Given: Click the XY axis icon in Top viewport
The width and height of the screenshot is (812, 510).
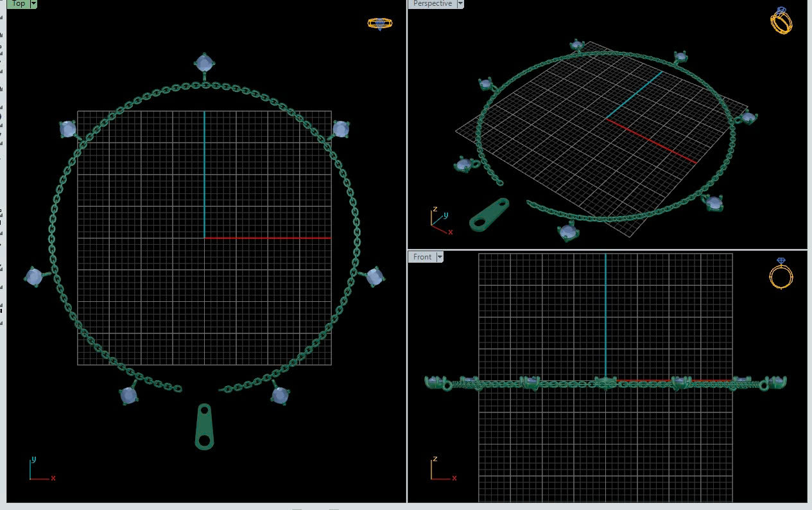Looking at the screenshot, I should click(x=40, y=470).
